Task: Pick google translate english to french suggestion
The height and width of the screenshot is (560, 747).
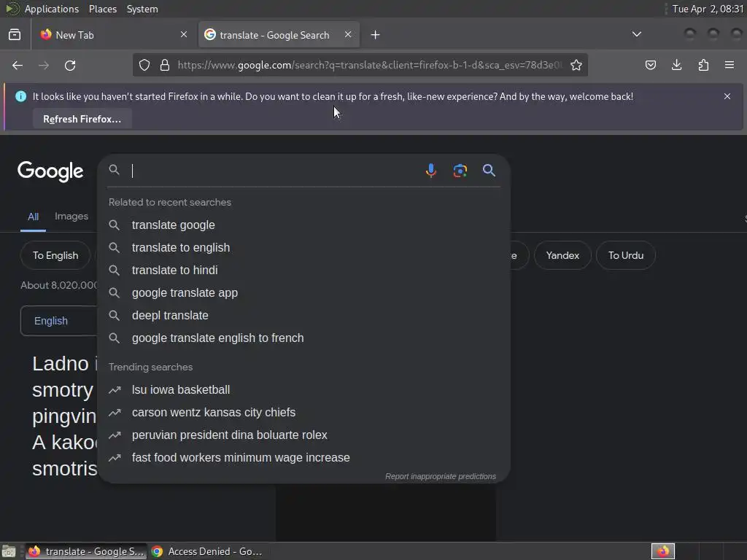Action: (x=304, y=338)
